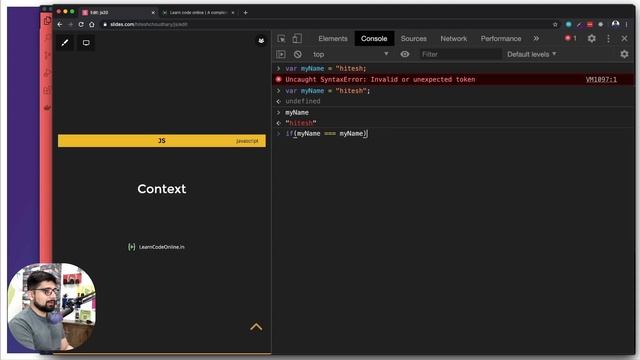This screenshot has height=360, width=640.
Task: Click the undefined console output
Action: pos(303,101)
